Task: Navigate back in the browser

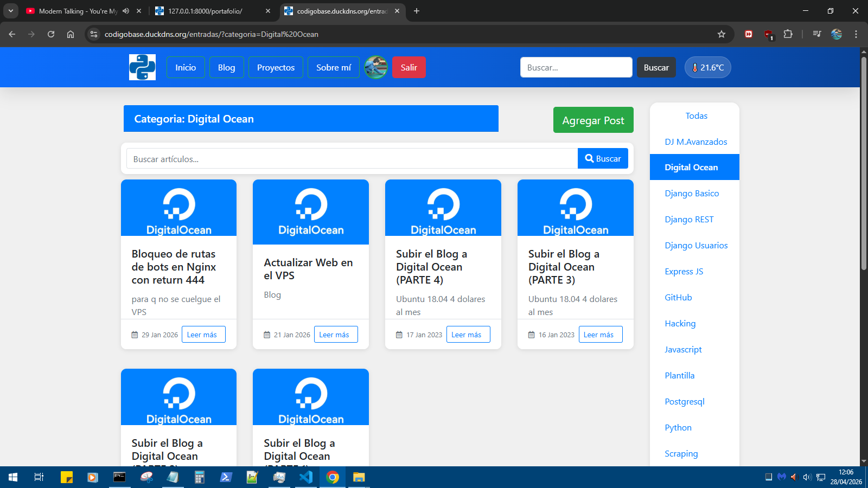Action: click(12, 34)
